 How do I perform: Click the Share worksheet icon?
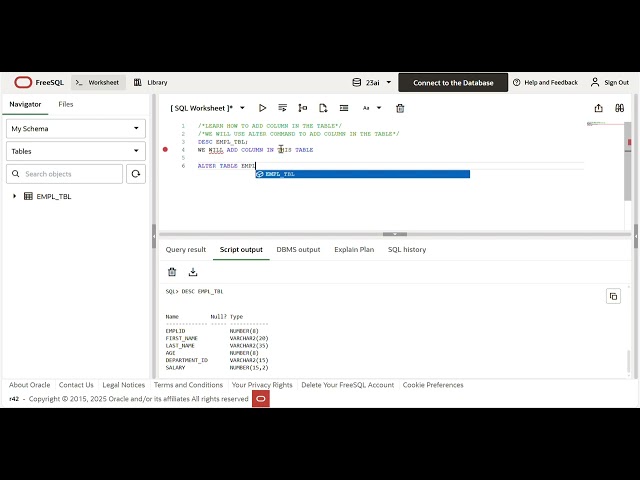tap(598, 108)
